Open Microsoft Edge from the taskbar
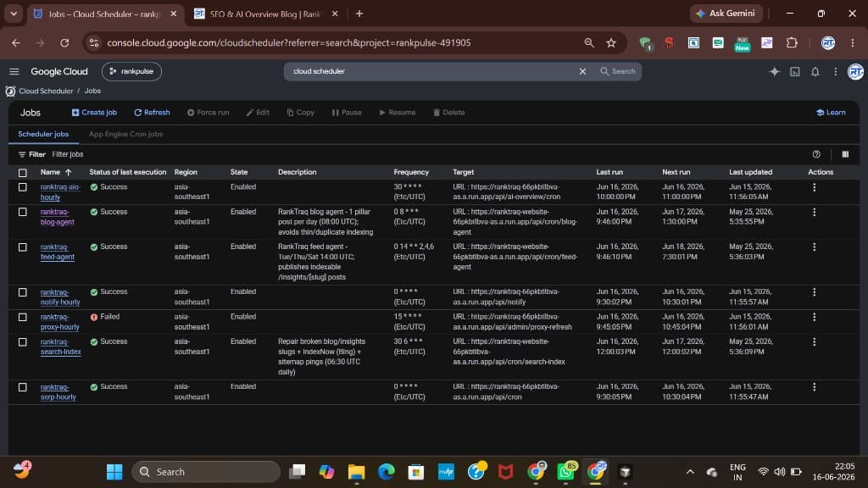868x488 pixels. (387, 472)
